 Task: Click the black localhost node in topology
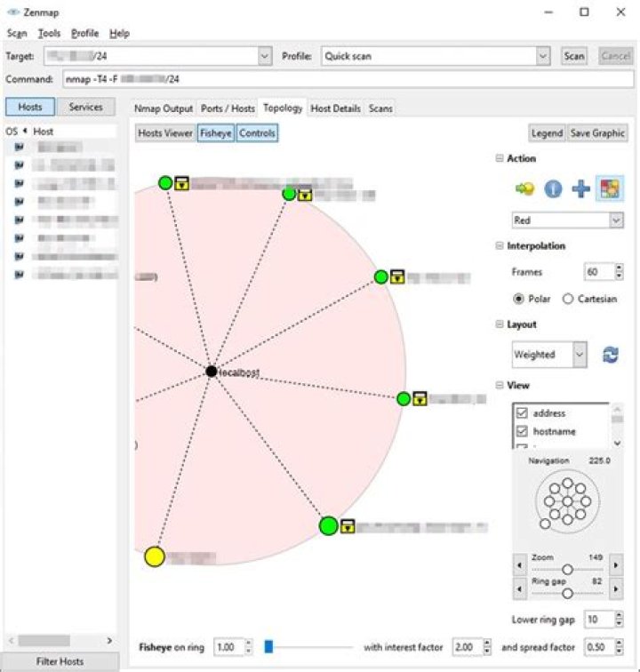click(x=211, y=371)
